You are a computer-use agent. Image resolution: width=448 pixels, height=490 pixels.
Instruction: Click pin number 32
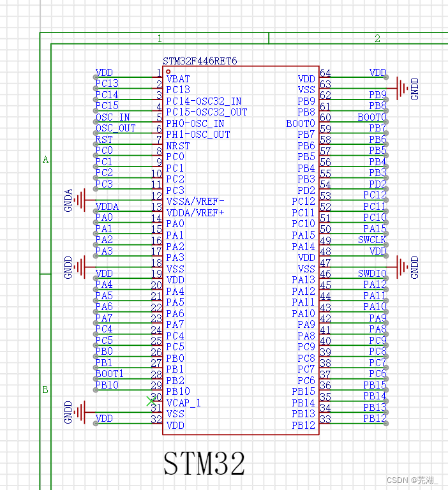[x=156, y=419]
